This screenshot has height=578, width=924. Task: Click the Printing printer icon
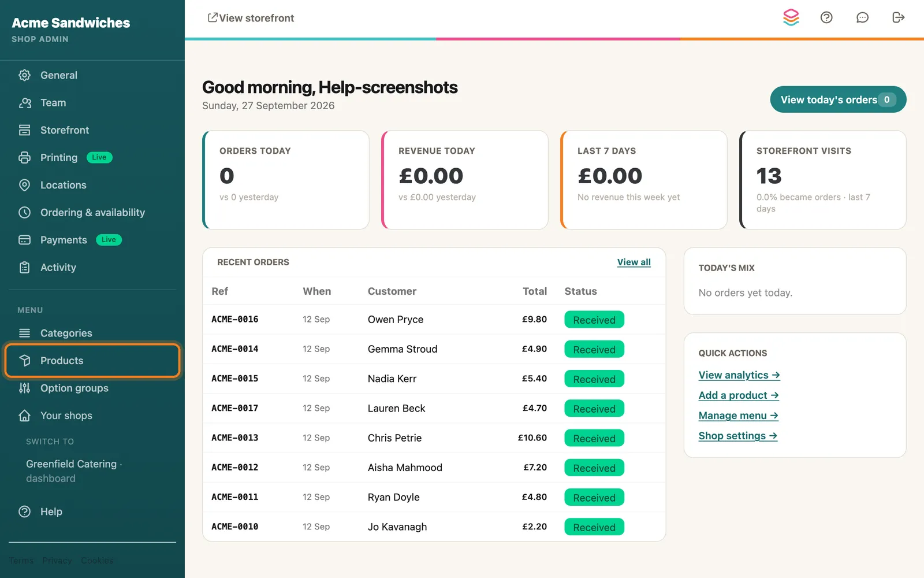[24, 158]
